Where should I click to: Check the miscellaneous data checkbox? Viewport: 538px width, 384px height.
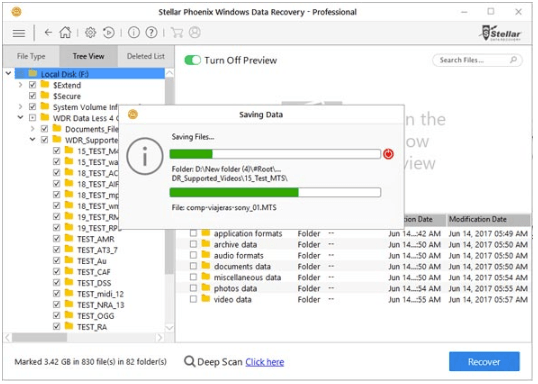coord(193,277)
